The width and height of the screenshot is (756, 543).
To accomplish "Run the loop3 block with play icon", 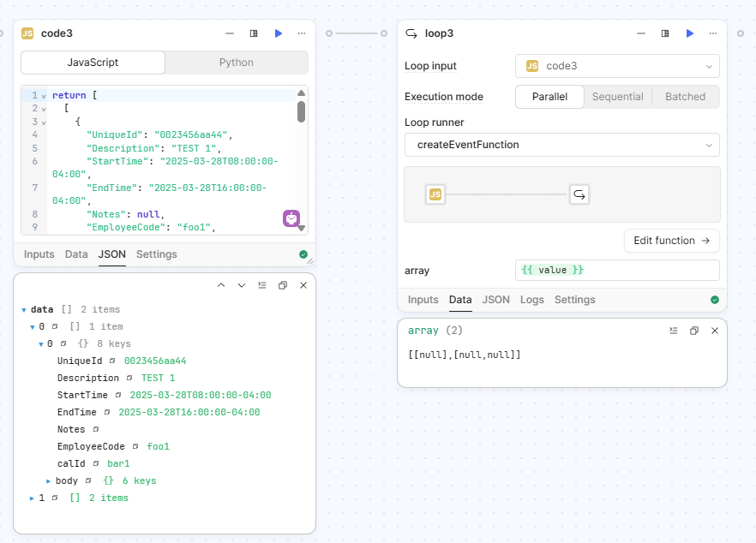I will [689, 33].
